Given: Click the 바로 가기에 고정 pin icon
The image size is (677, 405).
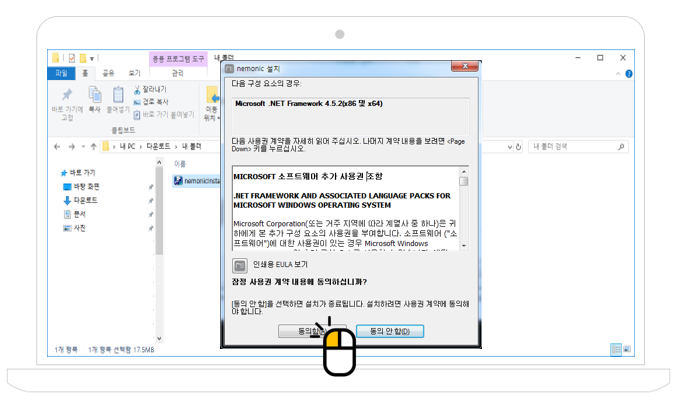Looking at the screenshot, I should [x=67, y=94].
